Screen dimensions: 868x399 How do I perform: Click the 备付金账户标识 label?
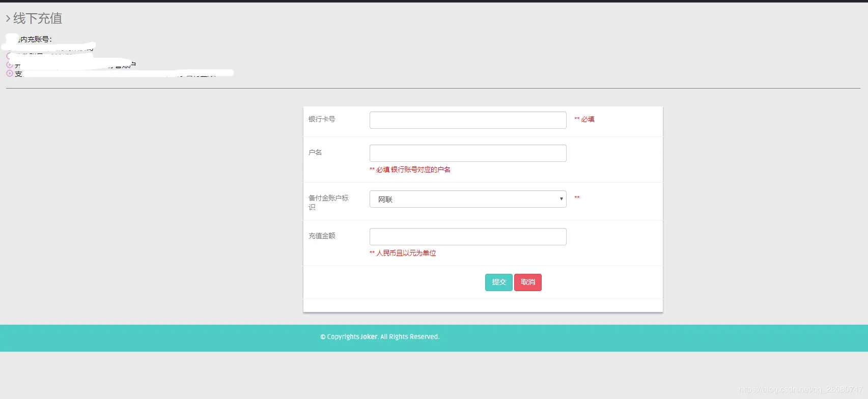pyautogui.click(x=328, y=203)
